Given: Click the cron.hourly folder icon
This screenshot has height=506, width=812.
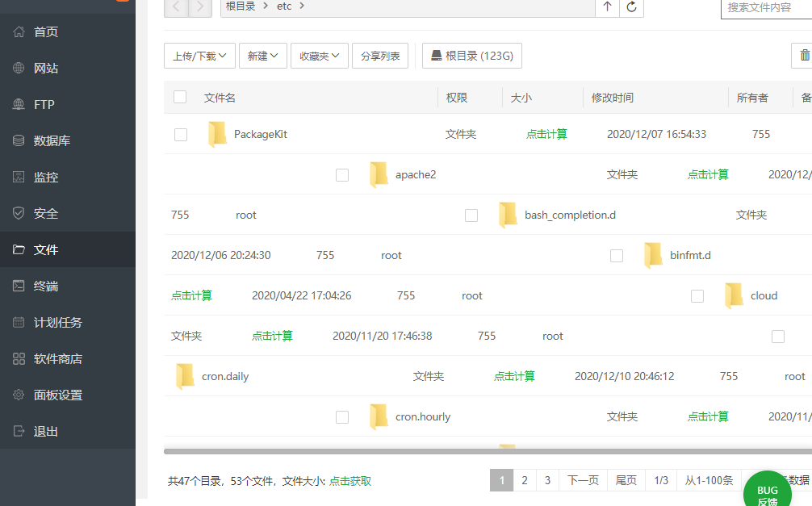Looking at the screenshot, I should tap(379, 417).
